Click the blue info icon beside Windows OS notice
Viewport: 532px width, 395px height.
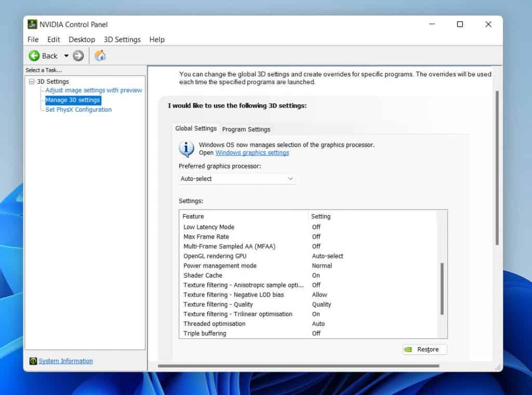[x=187, y=149]
